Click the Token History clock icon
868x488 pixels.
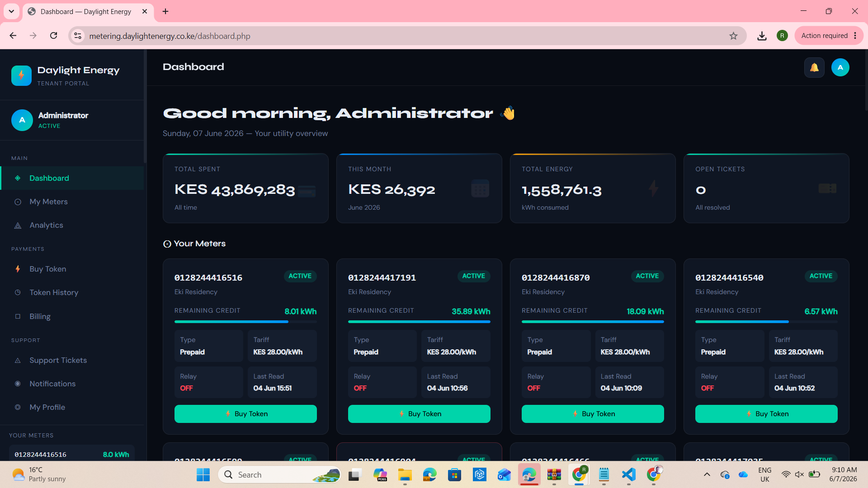tap(18, 292)
